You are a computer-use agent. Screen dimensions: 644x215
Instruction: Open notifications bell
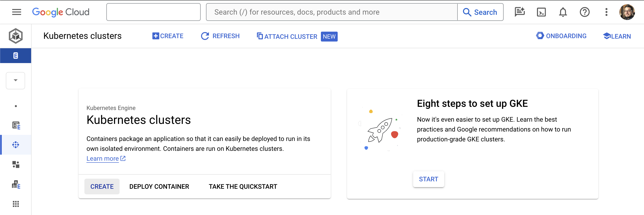coord(563,12)
